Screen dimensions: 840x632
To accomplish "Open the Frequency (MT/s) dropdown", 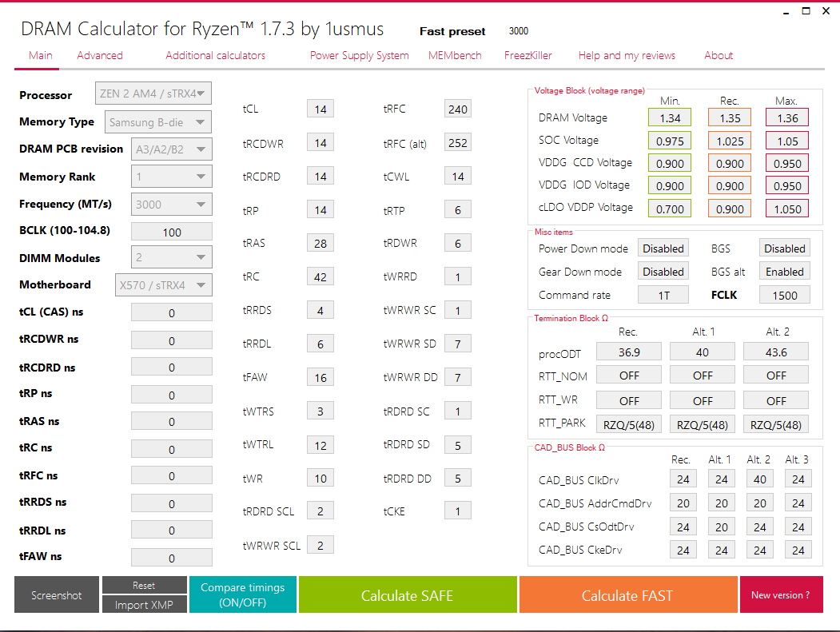I will click(171, 204).
